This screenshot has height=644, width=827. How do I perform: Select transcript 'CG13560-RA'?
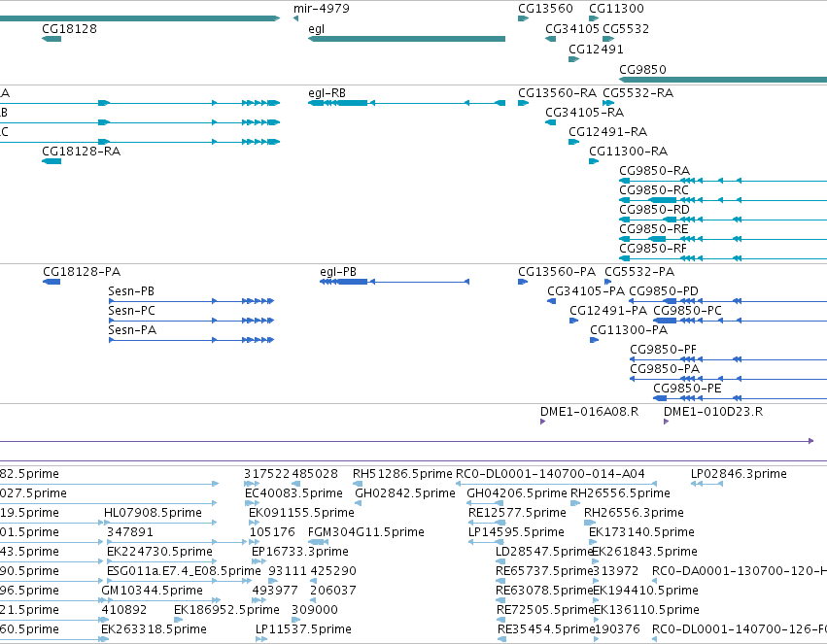coord(557,93)
